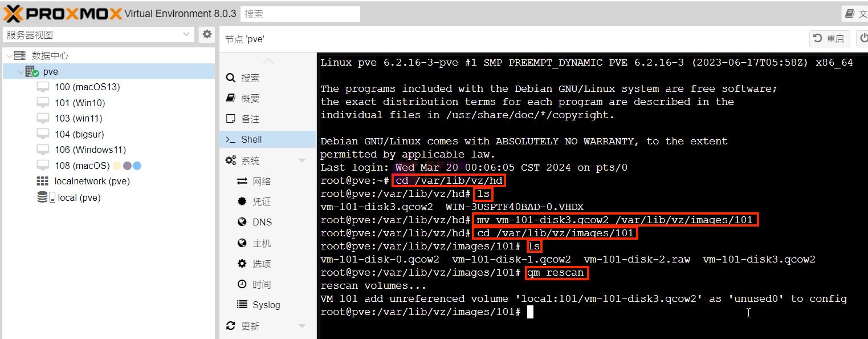
Task: Collapse the pve node in the tree
Action: 21,71
